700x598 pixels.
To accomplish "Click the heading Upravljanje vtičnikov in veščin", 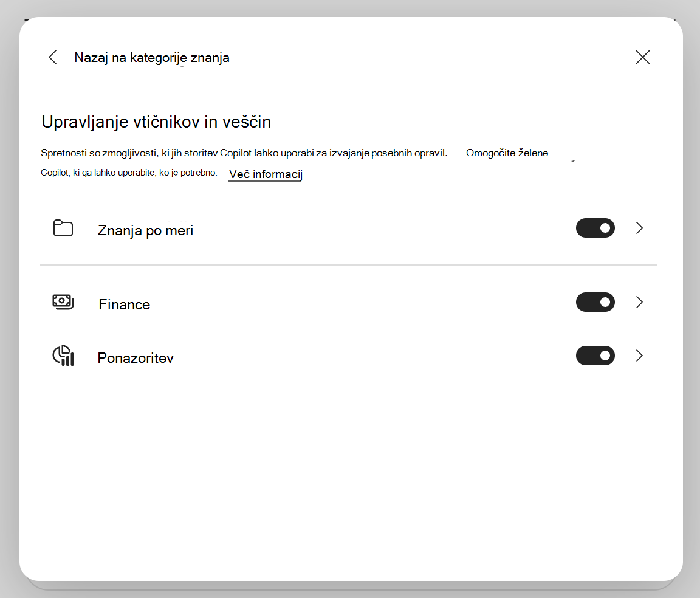I will (x=156, y=122).
